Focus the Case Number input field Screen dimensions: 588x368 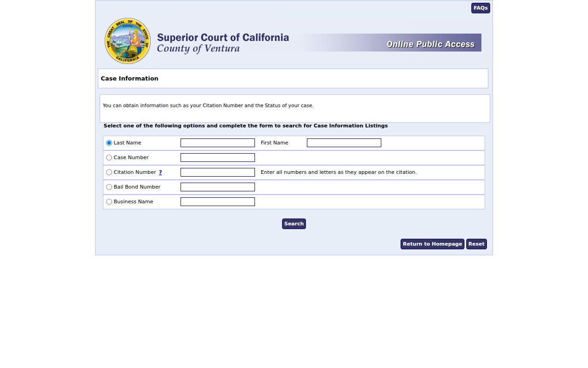pos(218,158)
